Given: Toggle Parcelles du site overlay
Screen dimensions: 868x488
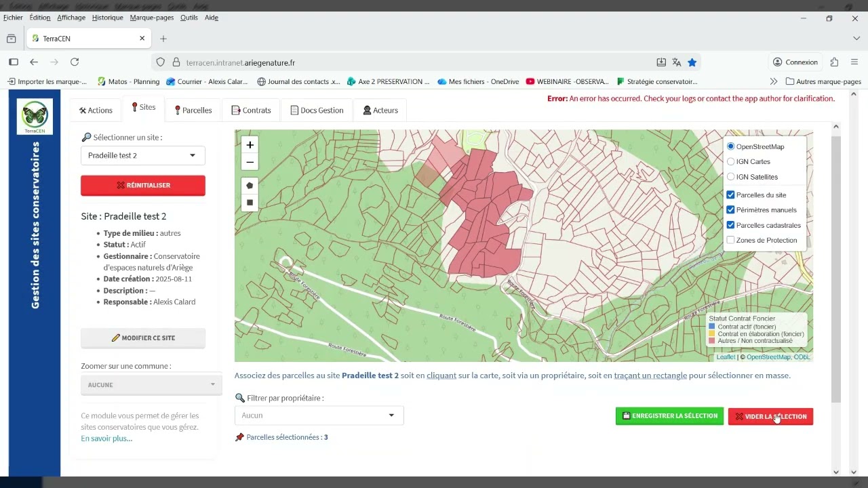Looking at the screenshot, I should tap(730, 195).
